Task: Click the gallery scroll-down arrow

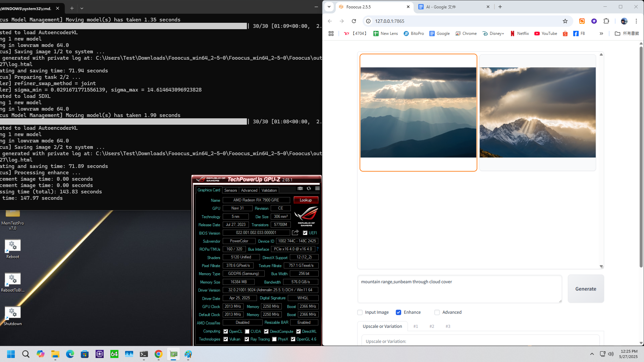Action: pyautogui.click(x=601, y=267)
